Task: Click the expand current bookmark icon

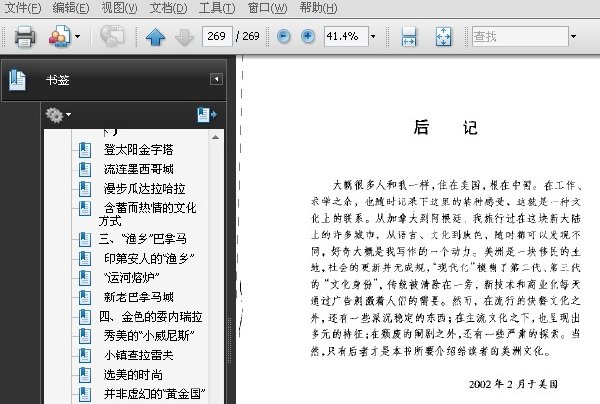Action: tap(207, 114)
